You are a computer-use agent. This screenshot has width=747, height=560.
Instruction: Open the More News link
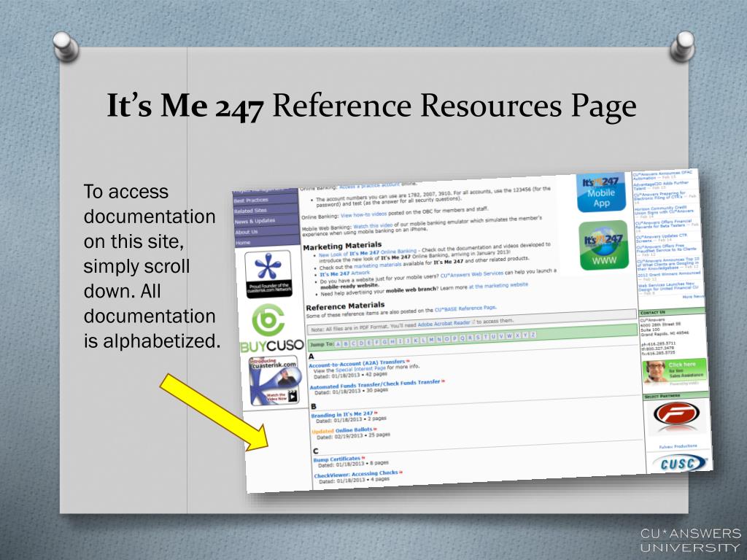[693, 296]
